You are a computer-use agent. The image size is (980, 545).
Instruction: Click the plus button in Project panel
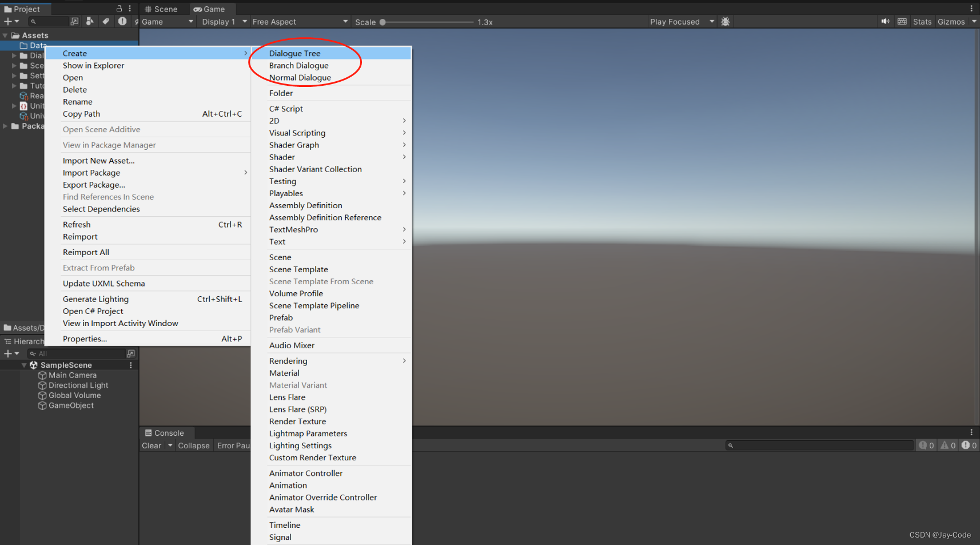click(8, 21)
